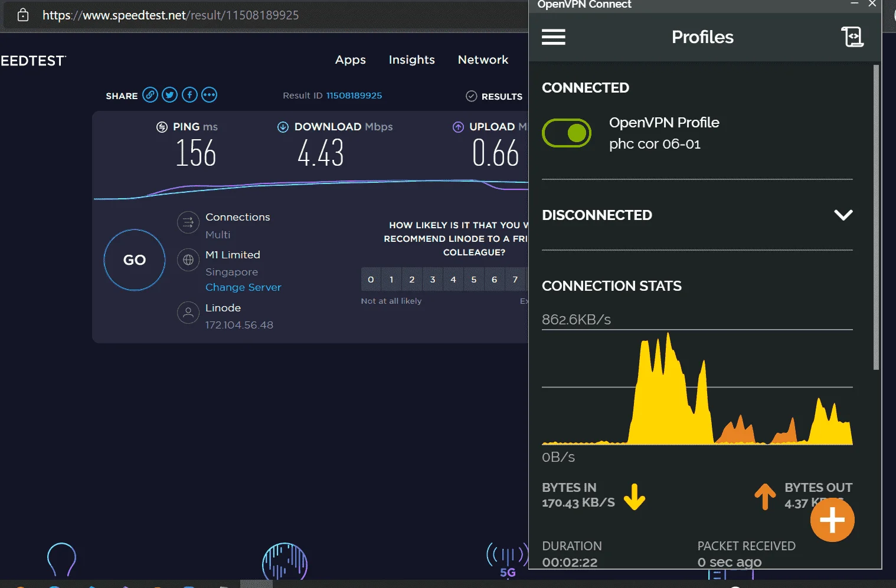Click the duration value "00:02:22"
Screen dimensions: 896x588
[570, 562]
